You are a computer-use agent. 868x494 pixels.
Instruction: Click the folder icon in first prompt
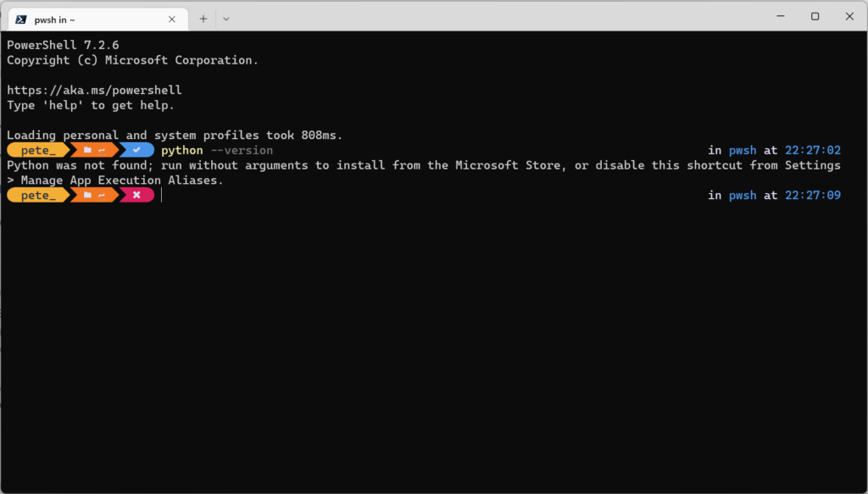click(87, 150)
